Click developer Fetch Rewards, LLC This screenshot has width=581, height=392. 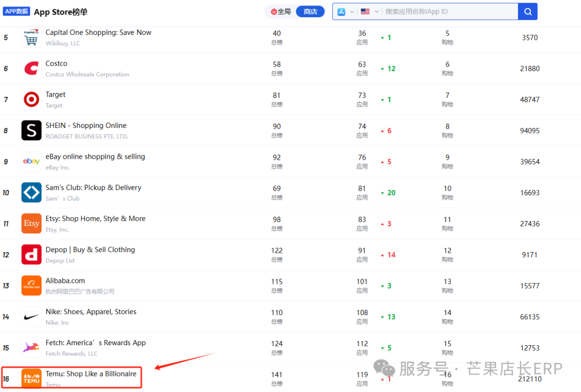(x=72, y=354)
